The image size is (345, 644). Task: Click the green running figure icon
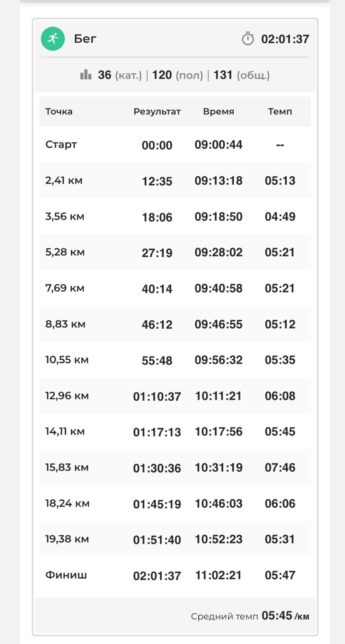tap(53, 39)
